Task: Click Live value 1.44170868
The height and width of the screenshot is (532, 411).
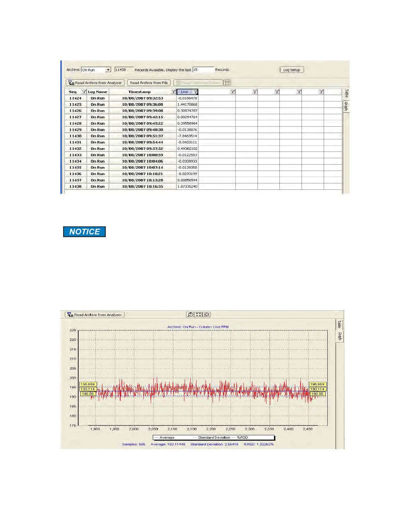Action: pos(187,104)
